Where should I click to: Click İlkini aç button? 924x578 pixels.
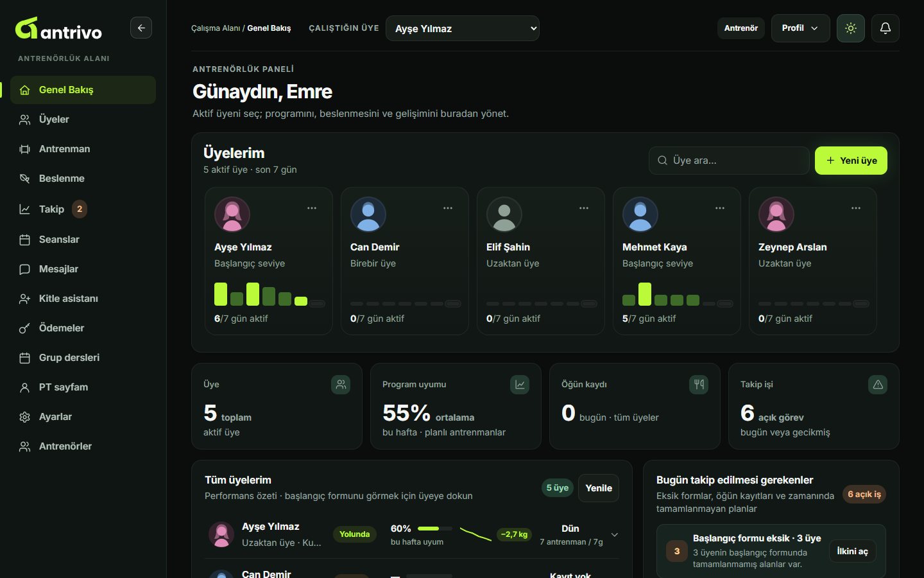tap(853, 551)
